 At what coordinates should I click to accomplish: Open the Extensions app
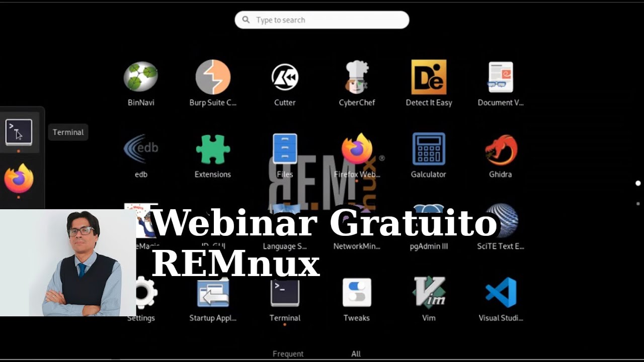point(213,149)
